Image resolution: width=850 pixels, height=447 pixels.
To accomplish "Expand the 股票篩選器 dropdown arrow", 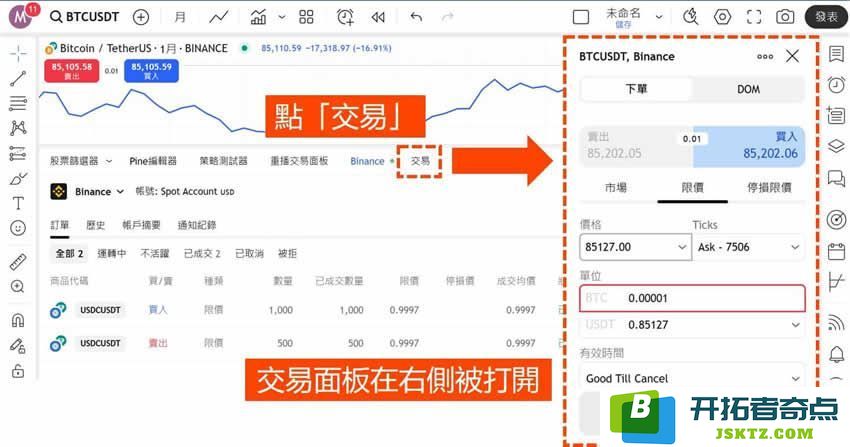I will 109,161.
